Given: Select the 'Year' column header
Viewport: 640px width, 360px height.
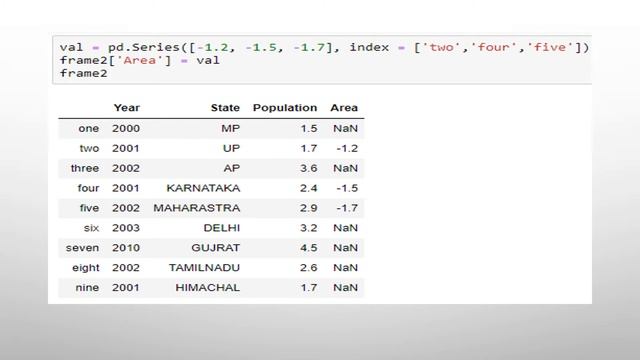Looking at the screenshot, I should point(127,108).
